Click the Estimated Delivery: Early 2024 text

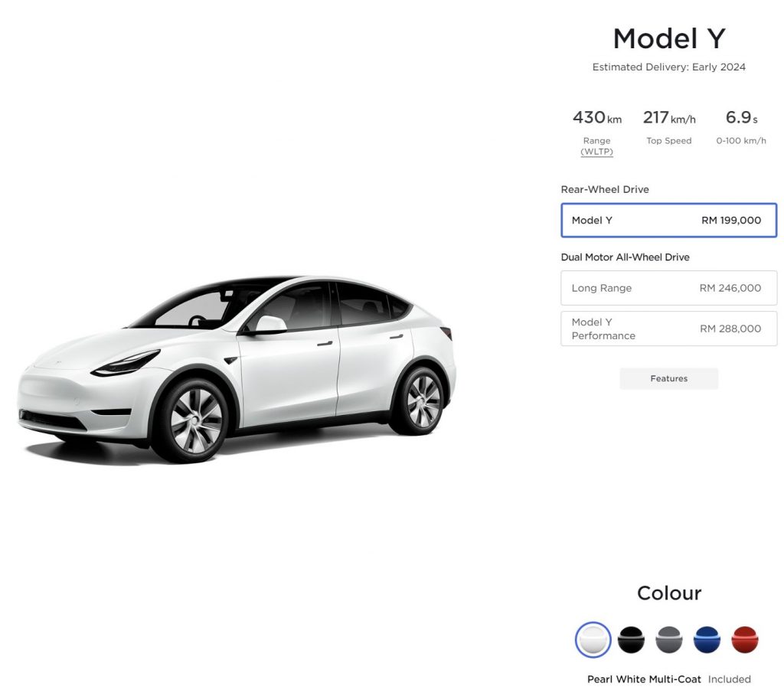pyautogui.click(x=669, y=67)
